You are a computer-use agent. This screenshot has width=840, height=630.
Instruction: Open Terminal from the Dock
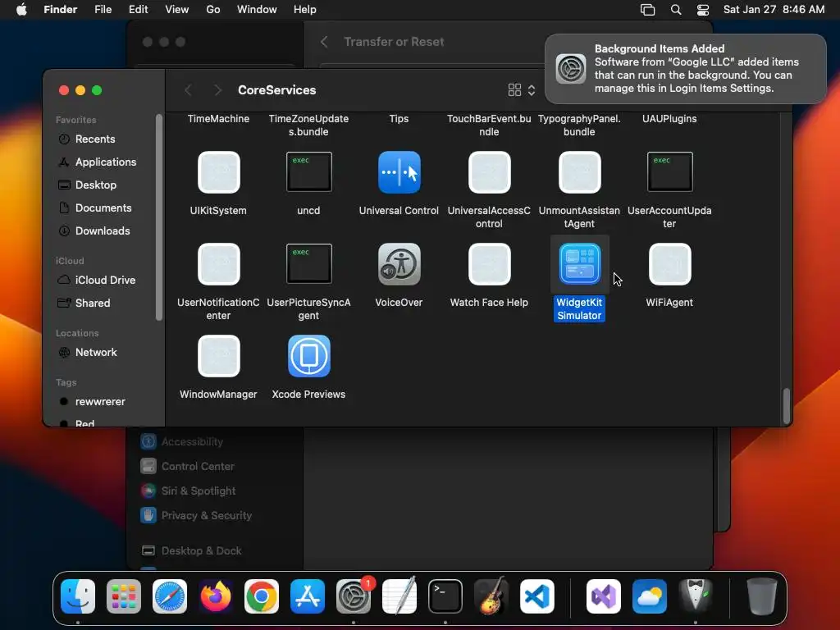445,596
